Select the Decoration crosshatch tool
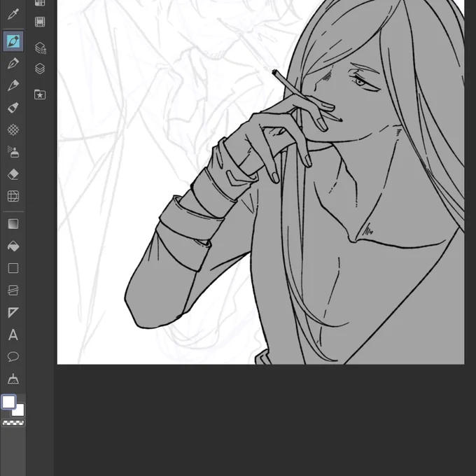476x476 pixels. pyautogui.click(x=13, y=129)
